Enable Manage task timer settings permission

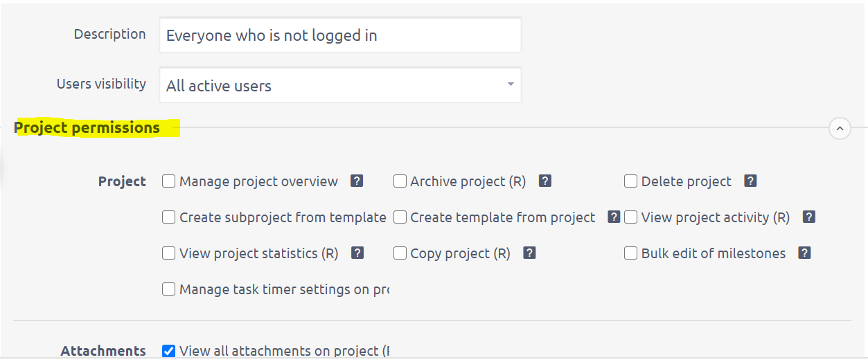pyautogui.click(x=169, y=289)
